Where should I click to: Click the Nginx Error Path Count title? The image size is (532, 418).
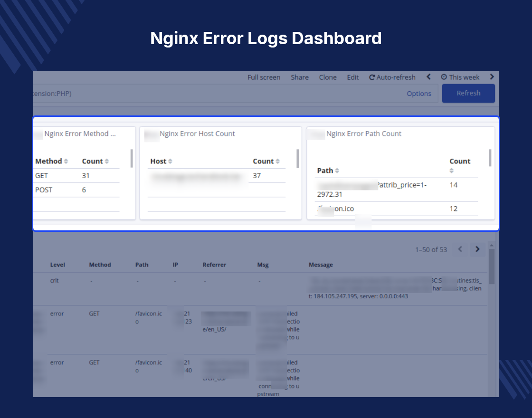click(x=364, y=133)
